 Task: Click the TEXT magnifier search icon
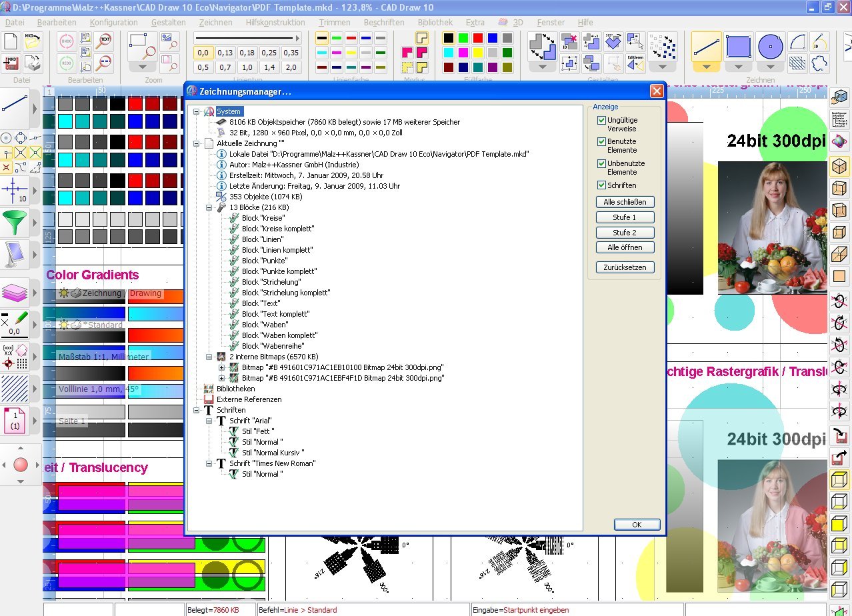pyautogui.click(x=103, y=41)
